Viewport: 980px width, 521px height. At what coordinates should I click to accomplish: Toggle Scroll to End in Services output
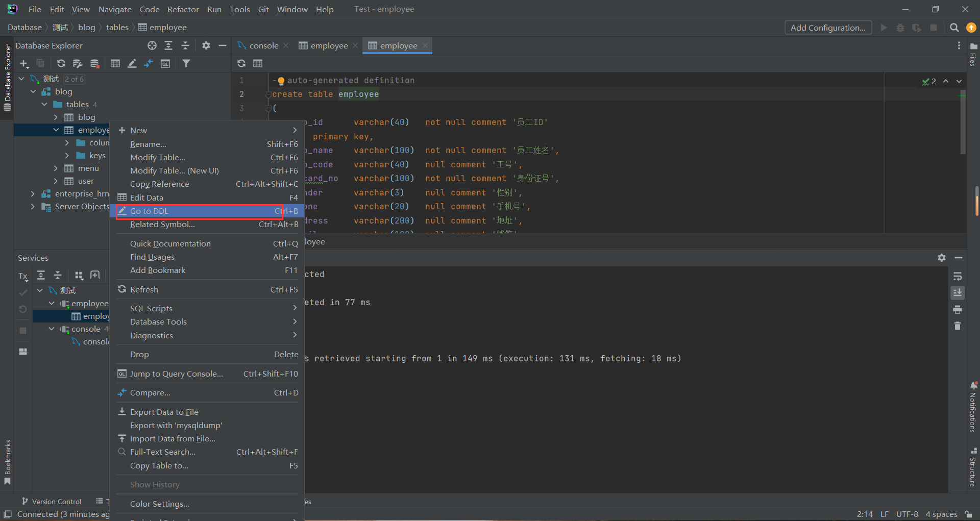[958, 292]
